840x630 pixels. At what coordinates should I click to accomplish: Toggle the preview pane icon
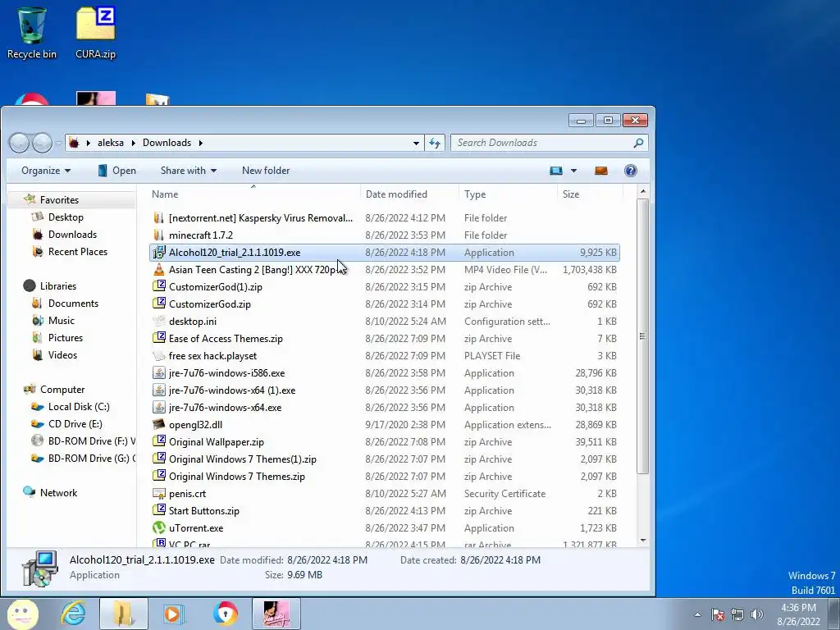pyautogui.click(x=601, y=171)
